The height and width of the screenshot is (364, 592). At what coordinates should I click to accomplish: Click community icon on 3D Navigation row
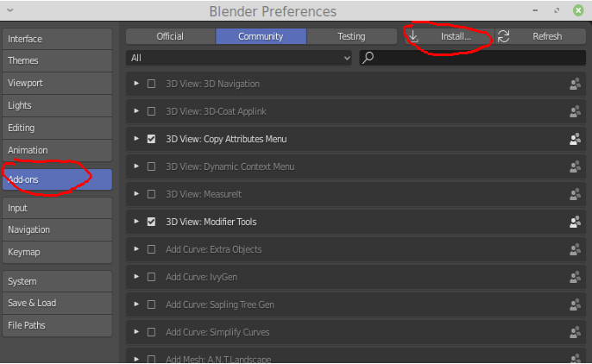click(x=575, y=84)
